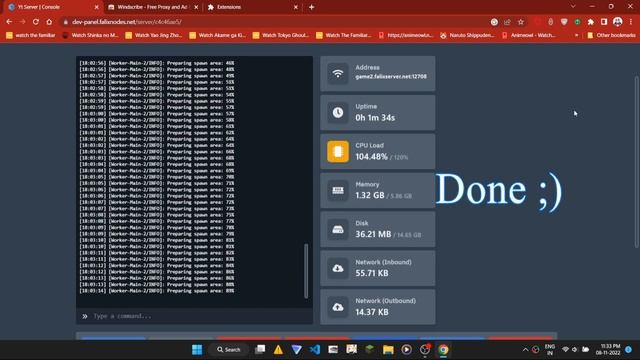Open the Chrome profile avatar
Screen dimensions: 640x360
coord(618,22)
